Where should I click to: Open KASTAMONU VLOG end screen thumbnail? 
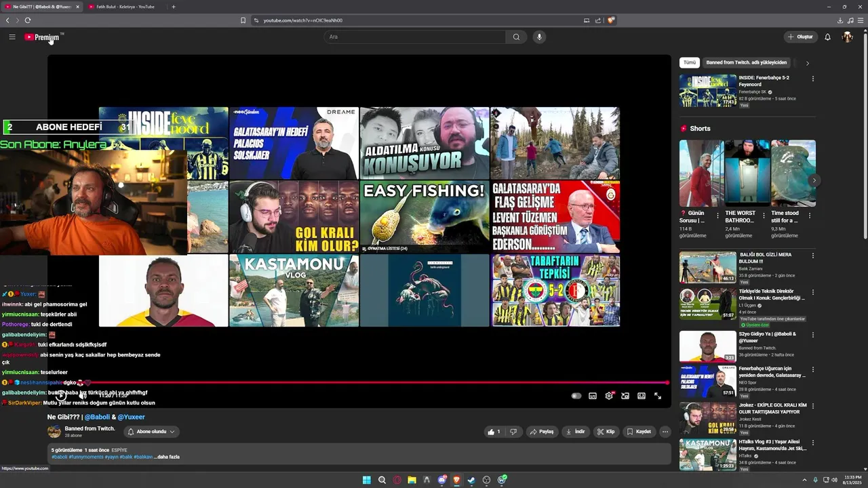coord(294,290)
